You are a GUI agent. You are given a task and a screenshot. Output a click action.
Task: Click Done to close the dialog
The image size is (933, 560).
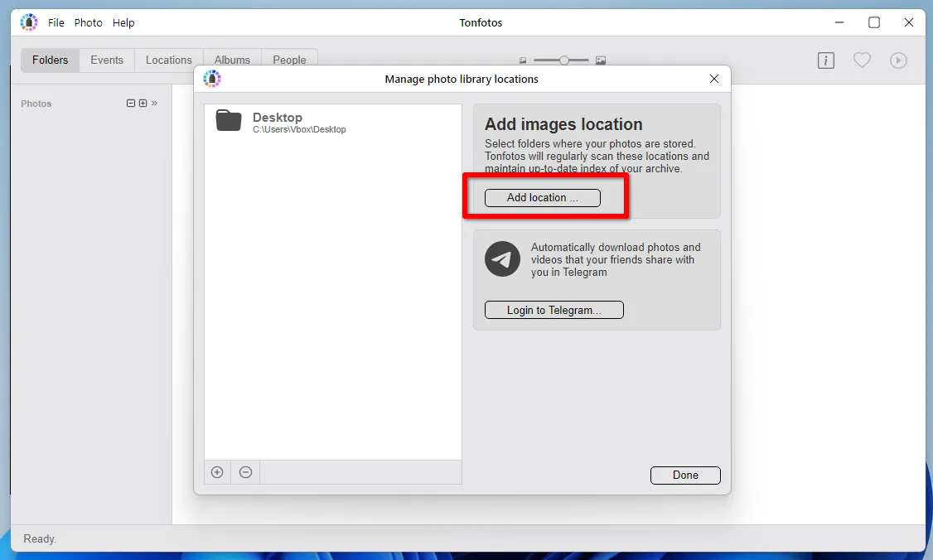(685, 475)
